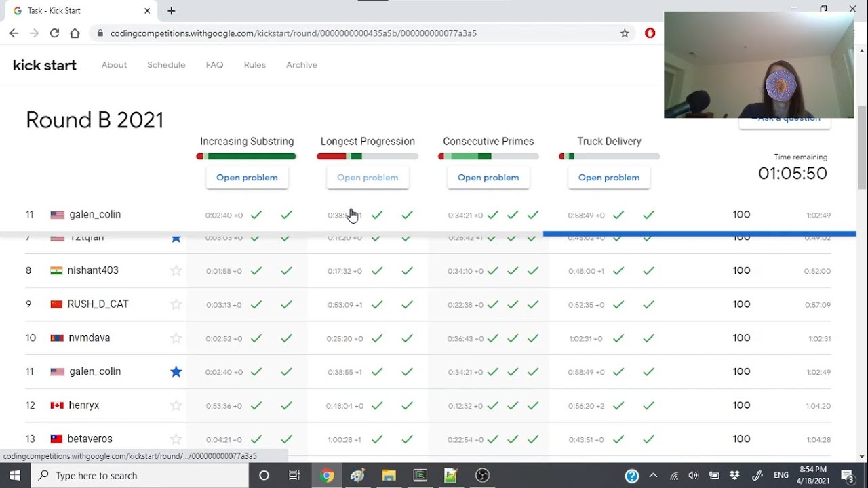Select the Task - Kick Start tab

click(x=80, y=11)
